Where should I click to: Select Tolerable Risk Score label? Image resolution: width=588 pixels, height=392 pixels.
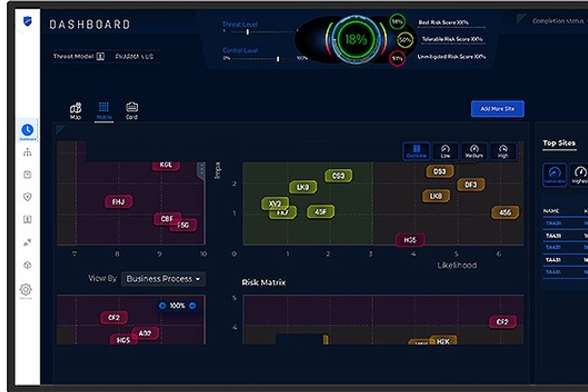452,39
